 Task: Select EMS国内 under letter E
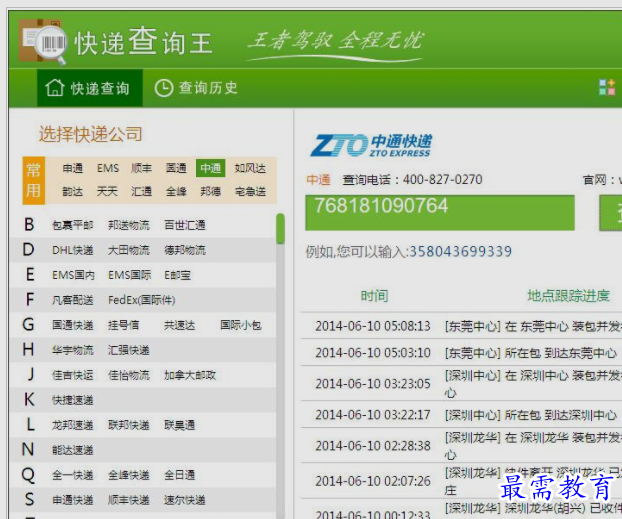click(x=73, y=275)
